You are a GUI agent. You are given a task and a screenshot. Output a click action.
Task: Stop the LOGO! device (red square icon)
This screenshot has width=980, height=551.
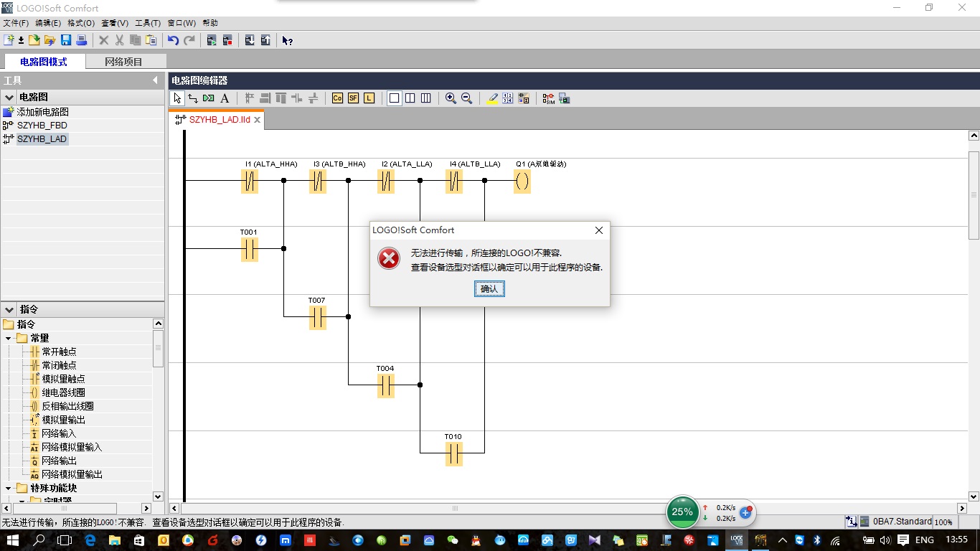(227, 40)
